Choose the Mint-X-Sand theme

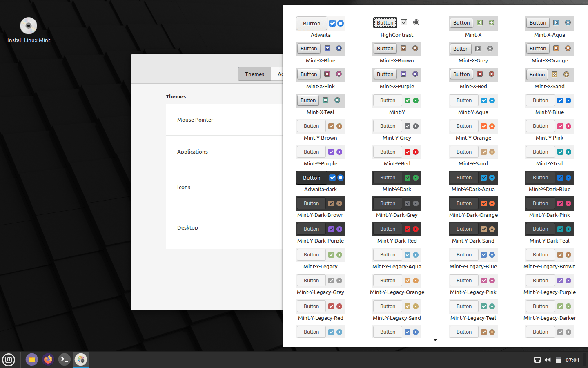pyautogui.click(x=550, y=79)
